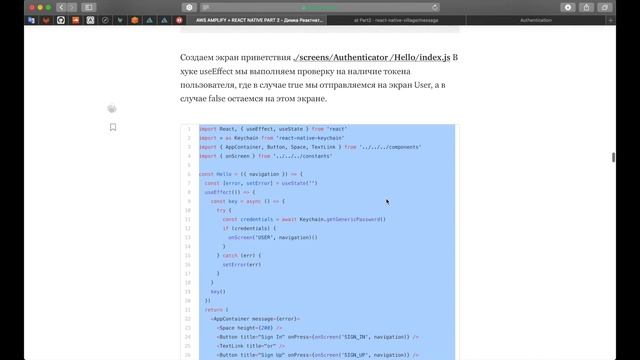Go back to the previous page
Screen dimensions: 640x360
coord(61,7)
